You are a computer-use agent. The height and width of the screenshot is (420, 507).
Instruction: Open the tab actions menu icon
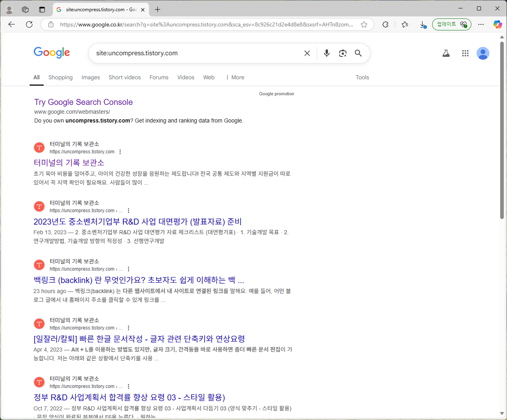pyautogui.click(x=42, y=10)
